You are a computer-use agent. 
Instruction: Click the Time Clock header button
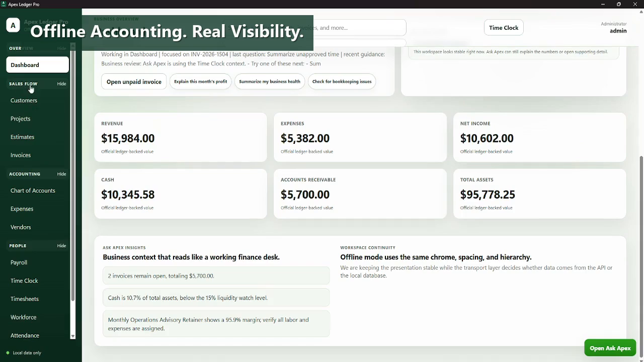pyautogui.click(x=504, y=28)
